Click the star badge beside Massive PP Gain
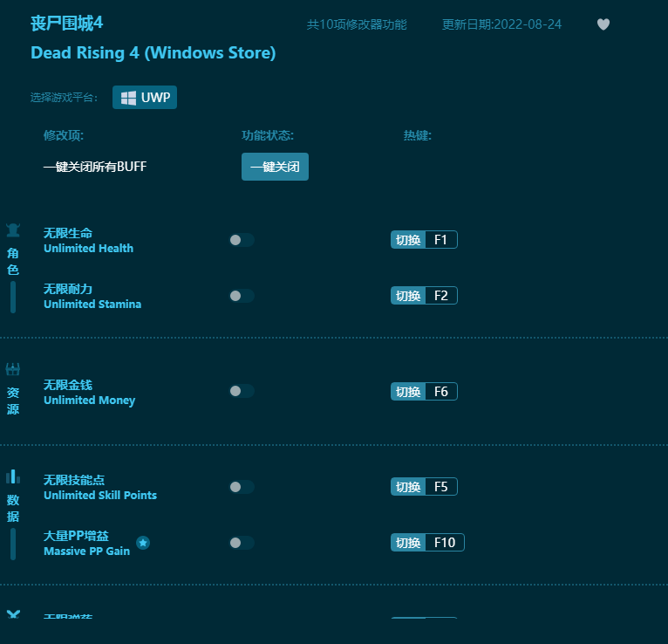Viewport: 668px width, 644px height. pyautogui.click(x=143, y=543)
